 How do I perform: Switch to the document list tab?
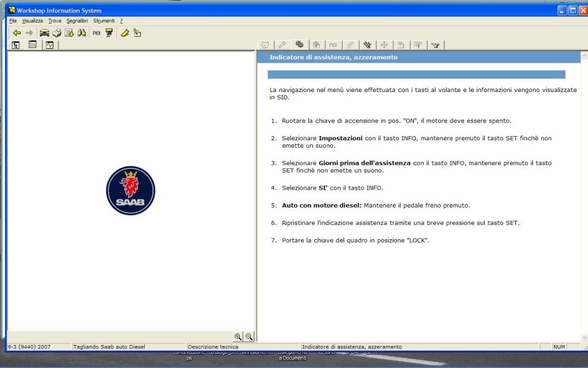[x=33, y=45]
